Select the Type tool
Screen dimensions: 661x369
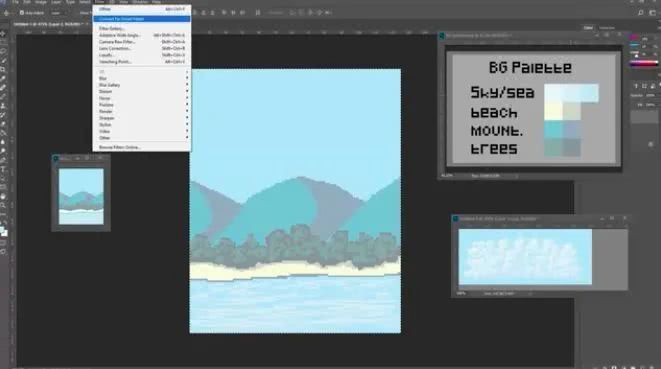3,170
